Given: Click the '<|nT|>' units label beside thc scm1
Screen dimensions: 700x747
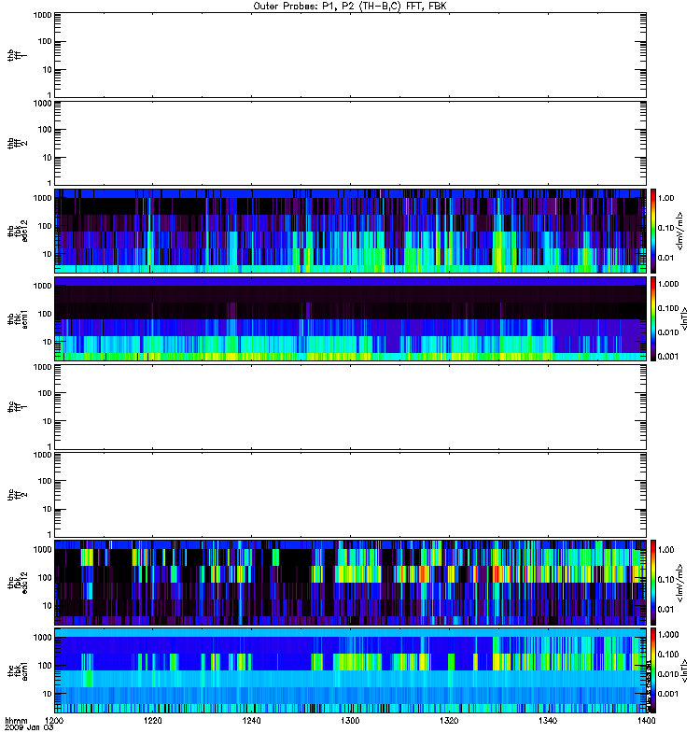Looking at the screenshot, I should tap(685, 670).
